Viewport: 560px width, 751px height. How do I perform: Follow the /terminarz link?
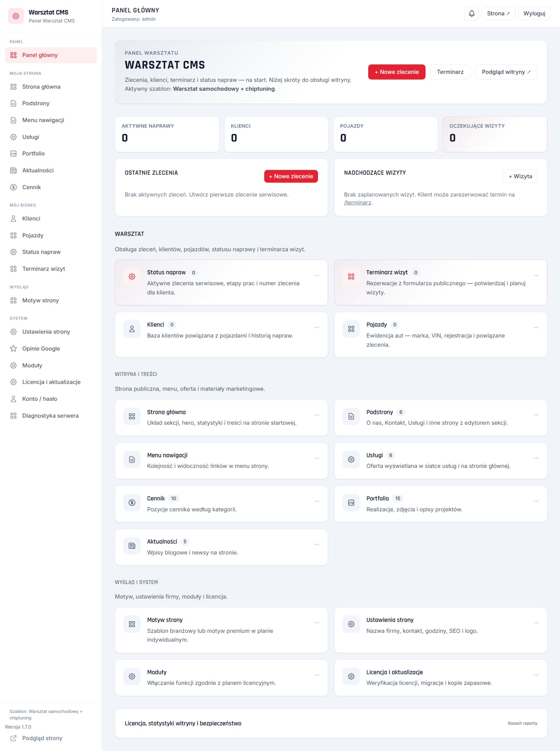click(357, 203)
